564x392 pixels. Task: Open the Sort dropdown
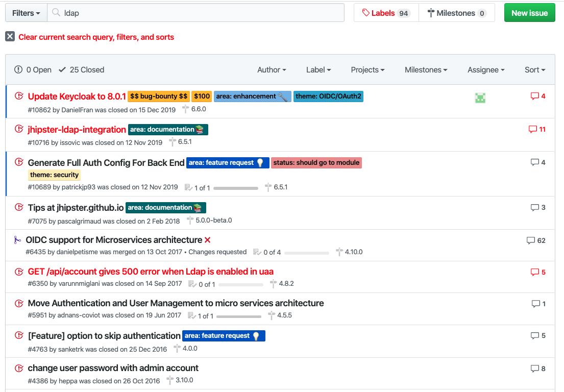[535, 70]
